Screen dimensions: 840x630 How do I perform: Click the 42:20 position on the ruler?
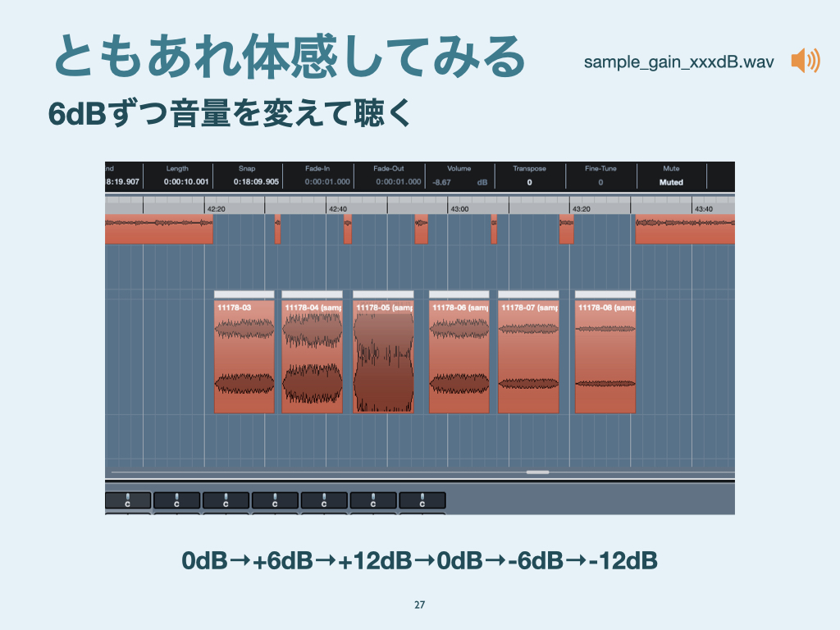[x=216, y=208]
